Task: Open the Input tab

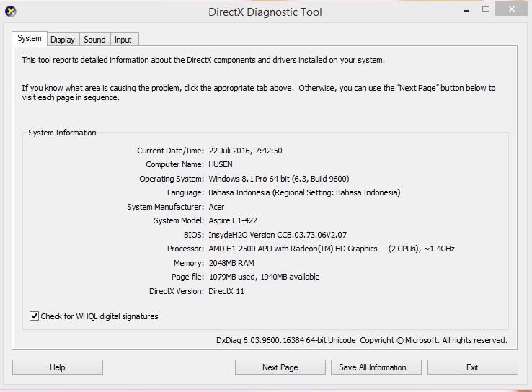Action: 123,40
